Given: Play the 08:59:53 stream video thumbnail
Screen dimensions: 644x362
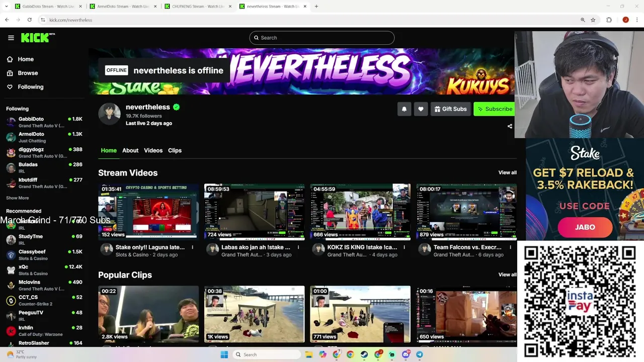Looking at the screenshot, I should click(x=254, y=212).
